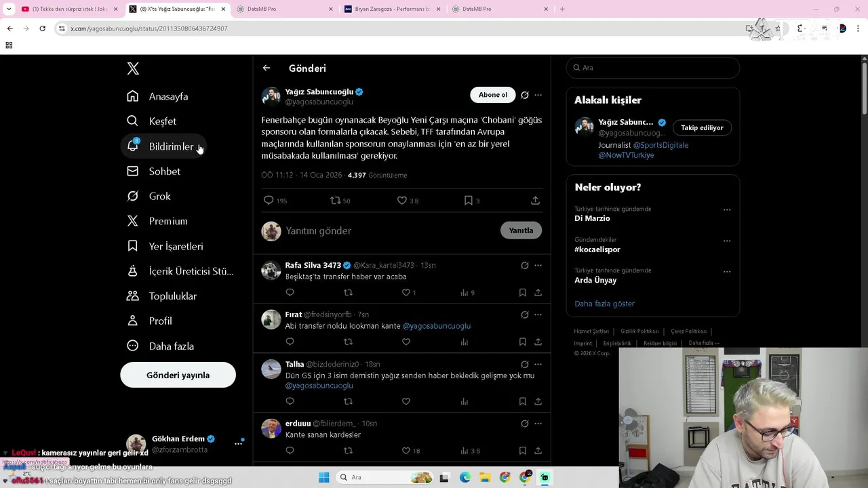Open Anasayfa home page
868x488 pixels.
(157, 96)
